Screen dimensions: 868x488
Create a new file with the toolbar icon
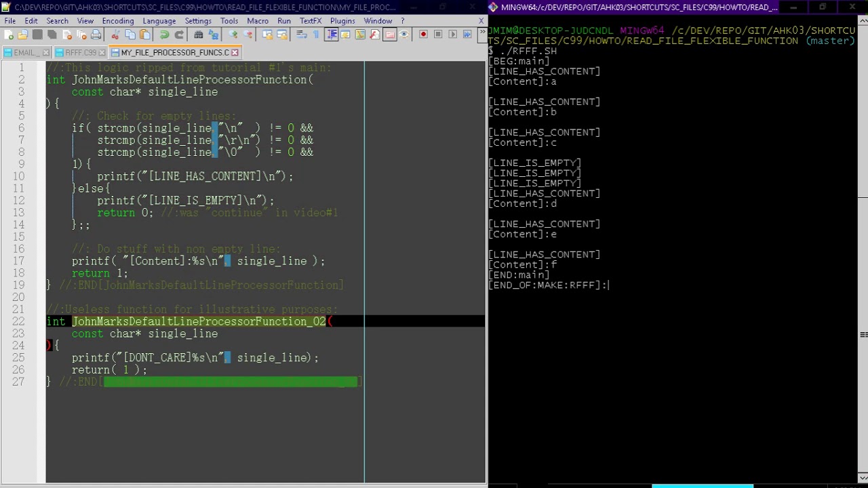point(8,35)
